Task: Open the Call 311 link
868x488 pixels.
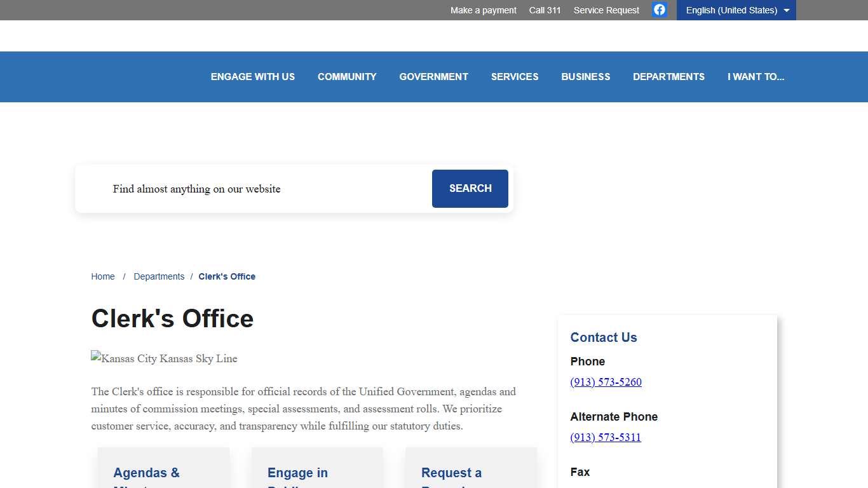Action: (545, 10)
